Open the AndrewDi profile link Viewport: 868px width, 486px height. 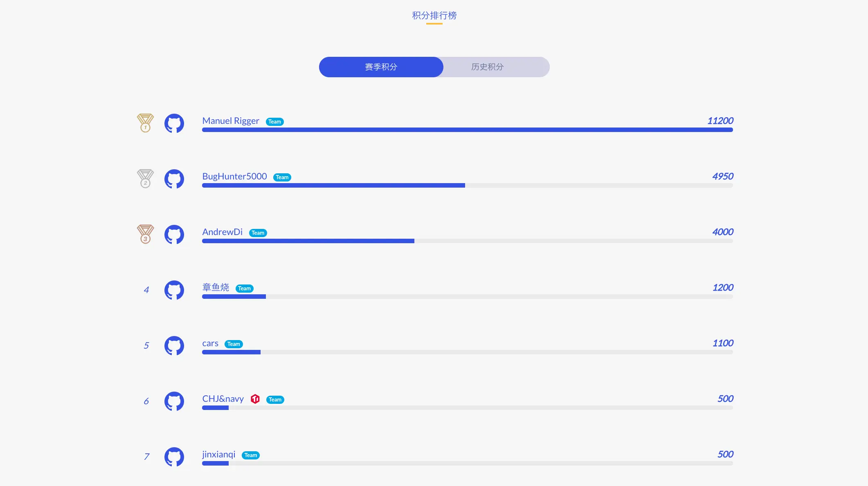point(223,232)
